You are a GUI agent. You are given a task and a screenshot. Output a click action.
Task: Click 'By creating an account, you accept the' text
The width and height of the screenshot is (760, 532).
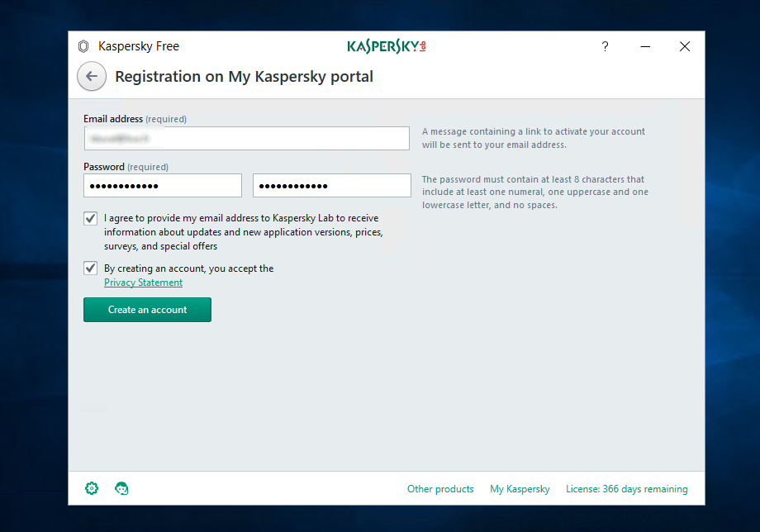point(188,268)
